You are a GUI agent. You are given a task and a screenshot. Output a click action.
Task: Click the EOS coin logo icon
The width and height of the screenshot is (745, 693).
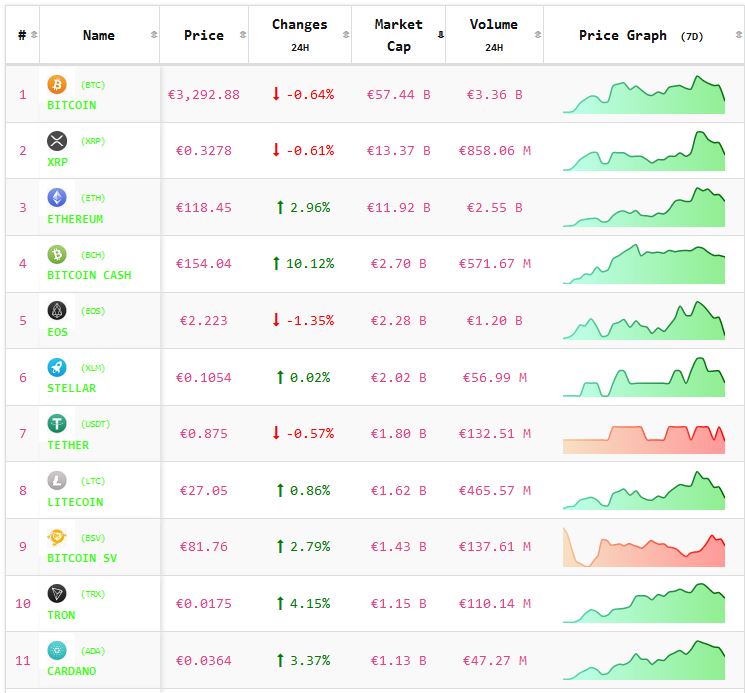(57, 311)
